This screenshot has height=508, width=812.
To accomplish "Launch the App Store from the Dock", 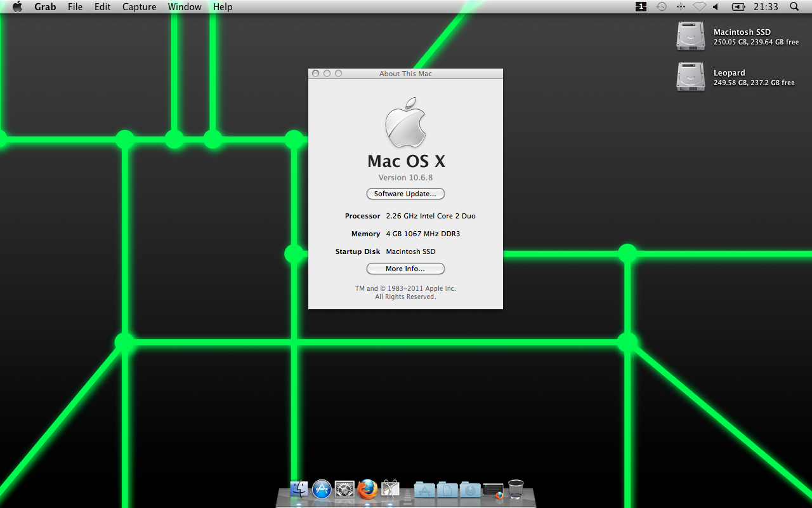I will click(x=321, y=490).
